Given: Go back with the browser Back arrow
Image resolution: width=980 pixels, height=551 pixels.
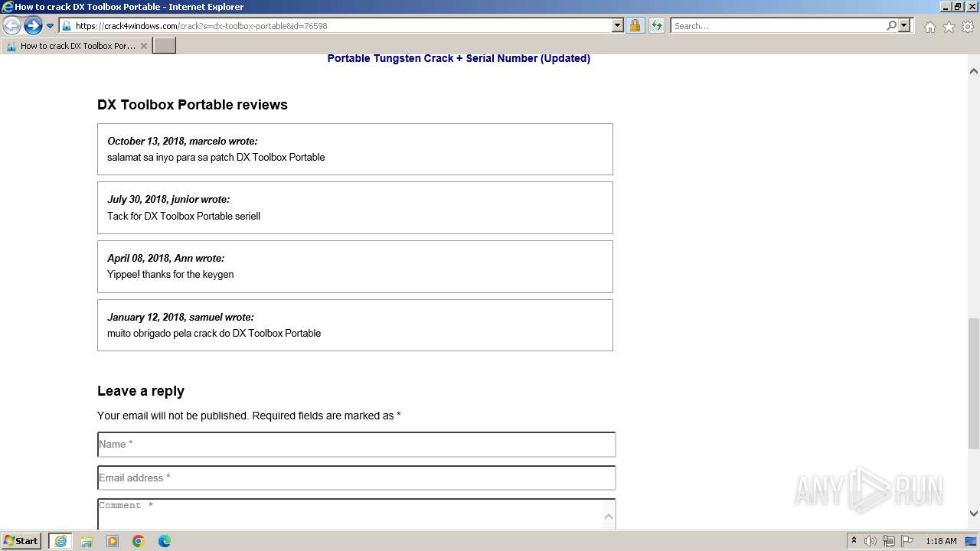Looking at the screenshot, I should coord(12,26).
